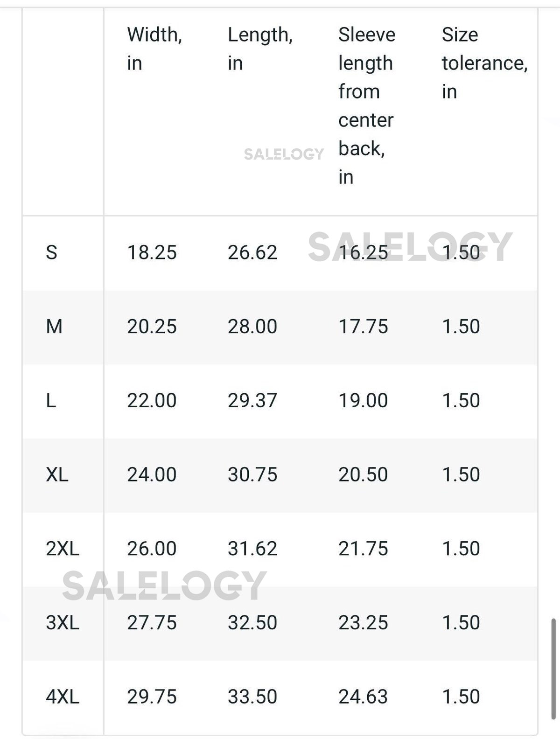560x739 pixels.
Task: Click the width value 26.00
Action: tap(152, 549)
